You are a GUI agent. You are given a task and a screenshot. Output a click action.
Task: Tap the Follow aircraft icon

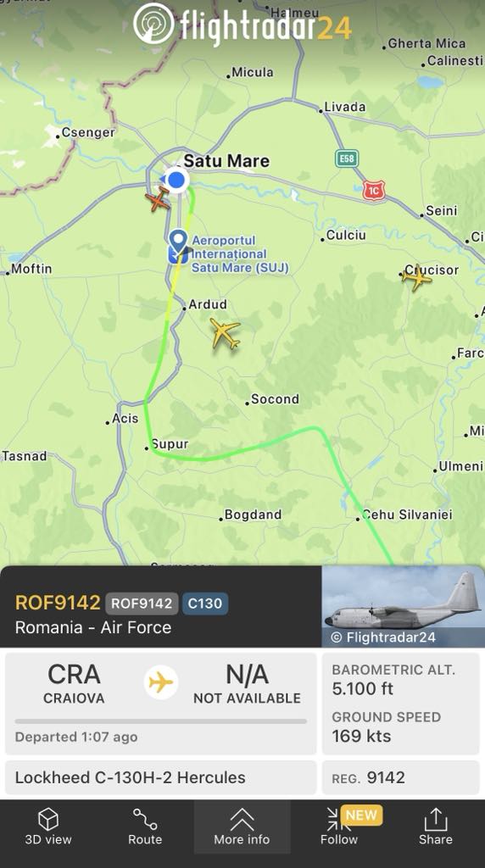[339, 820]
